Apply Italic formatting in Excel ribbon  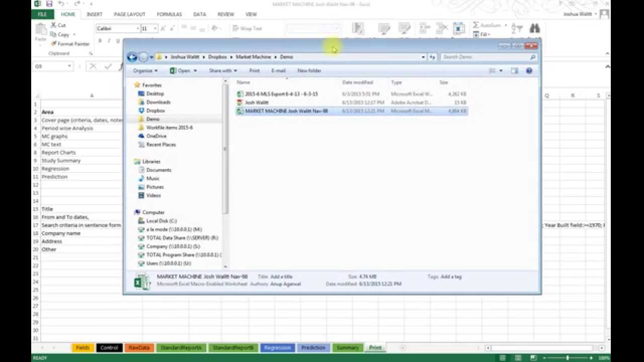[x=109, y=41]
